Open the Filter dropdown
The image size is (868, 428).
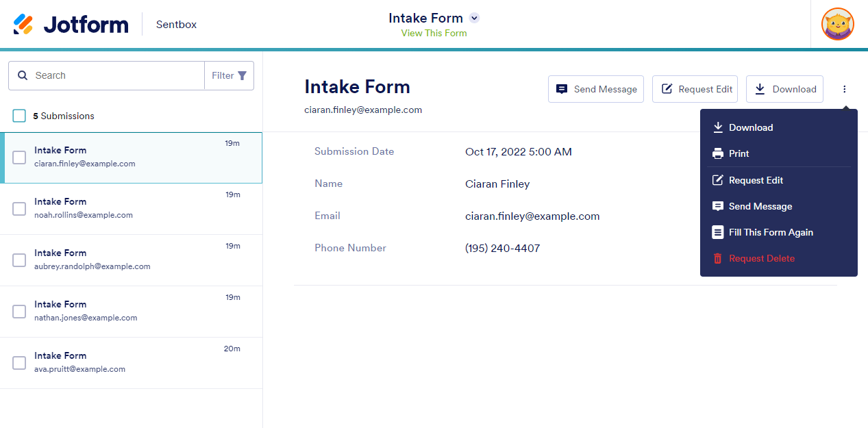(229, 75)
